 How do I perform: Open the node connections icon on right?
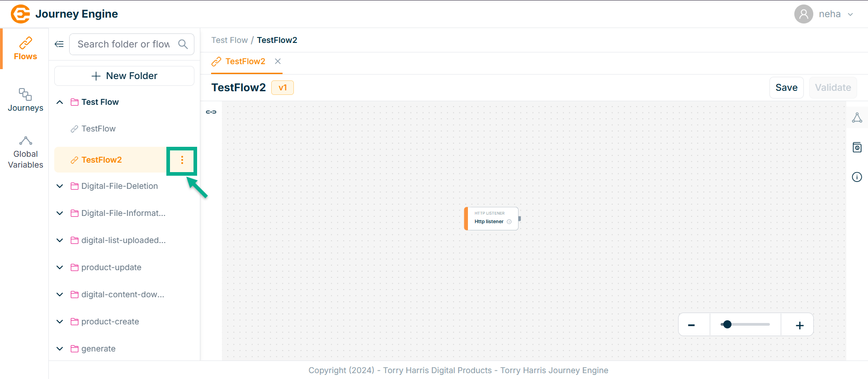pos(857,118)
